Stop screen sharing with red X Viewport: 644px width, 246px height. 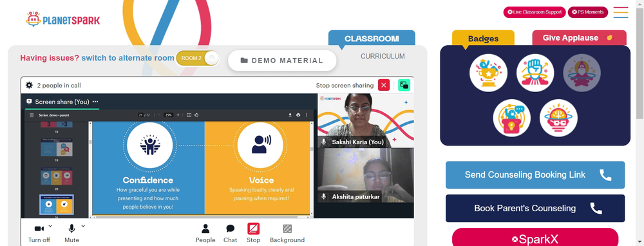(384, 85)
